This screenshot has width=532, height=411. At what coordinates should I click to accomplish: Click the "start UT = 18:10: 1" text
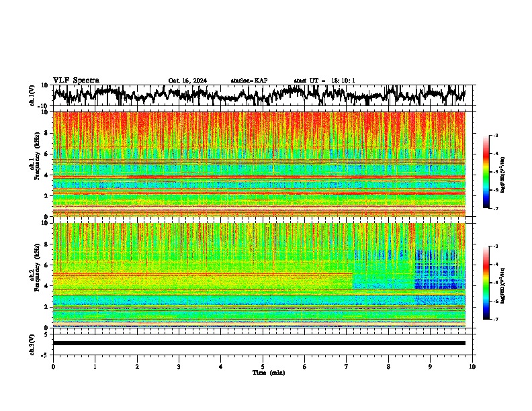click(324, 81)
